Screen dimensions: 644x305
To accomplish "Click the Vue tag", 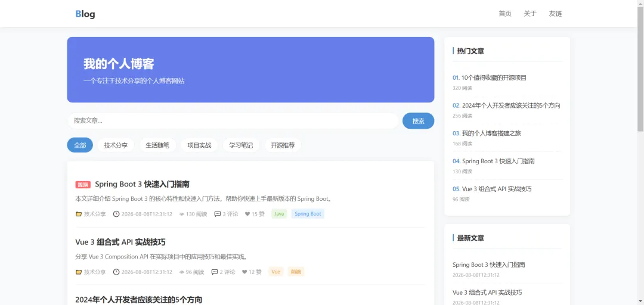I will (276, 272).
